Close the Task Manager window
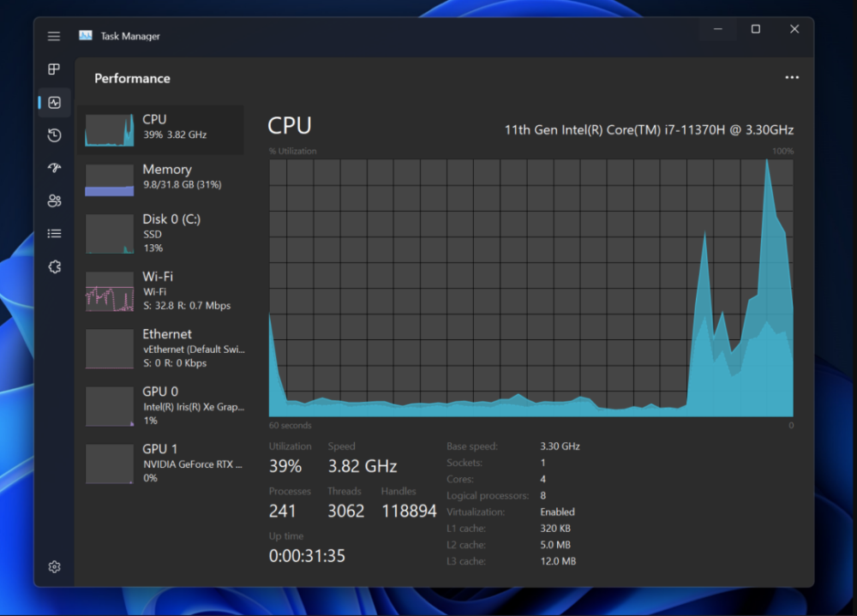Viewport: 857px width, 616px height. (794, 29)
